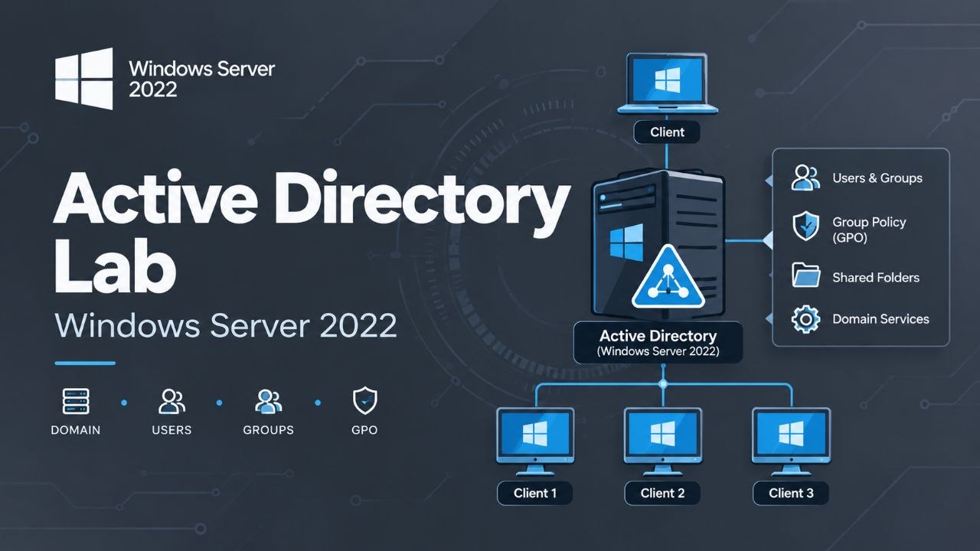Click the Client label under the laptop
Image resolution: width=980 pixels, height=551 pixels.
668,132
